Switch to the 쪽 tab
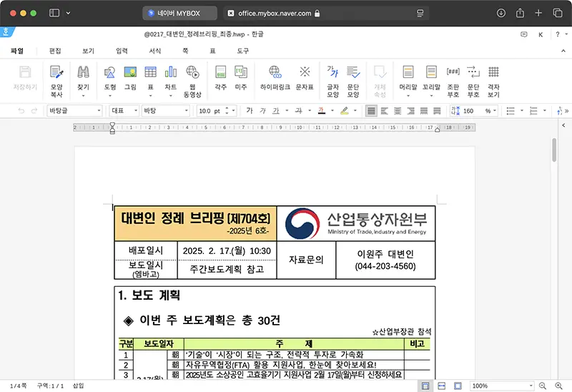This screenshot has width=572, height=392. coord(185,51)
